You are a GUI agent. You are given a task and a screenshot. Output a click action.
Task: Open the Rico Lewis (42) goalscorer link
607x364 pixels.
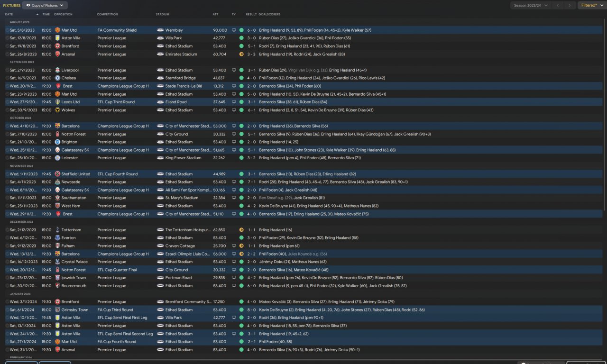tap(372, 78)
